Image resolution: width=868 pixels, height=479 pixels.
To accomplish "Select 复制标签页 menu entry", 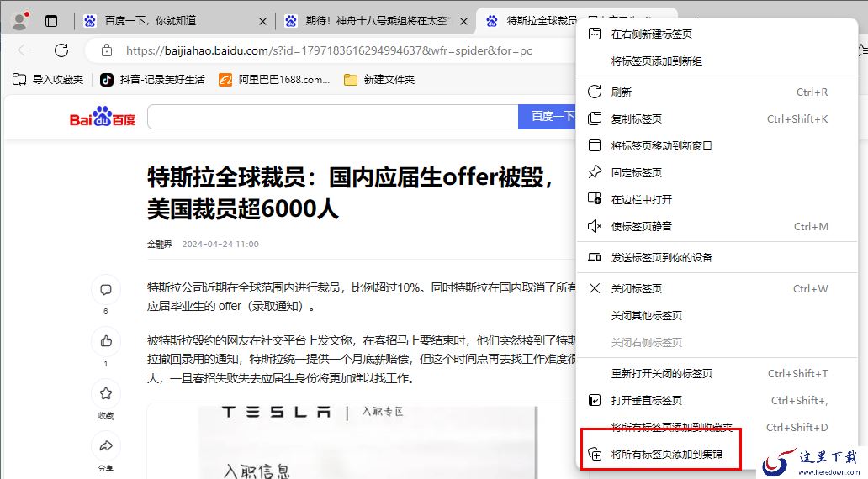I will click(717, 119).
